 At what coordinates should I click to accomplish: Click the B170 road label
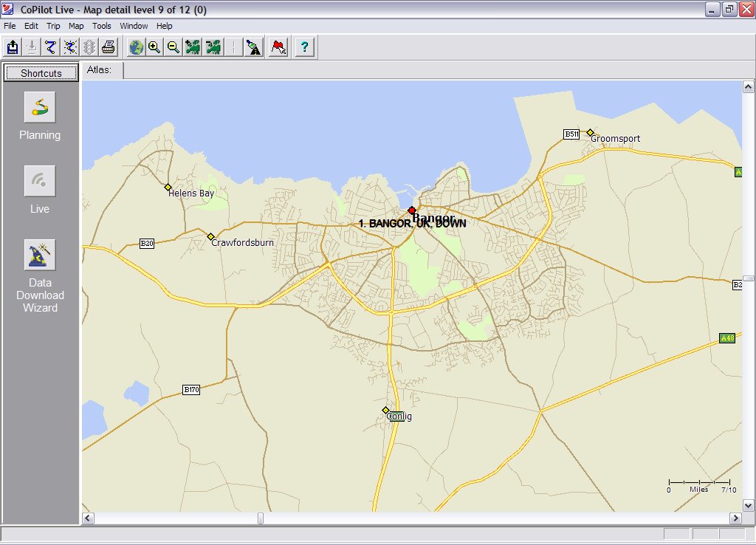coord(191,390)
